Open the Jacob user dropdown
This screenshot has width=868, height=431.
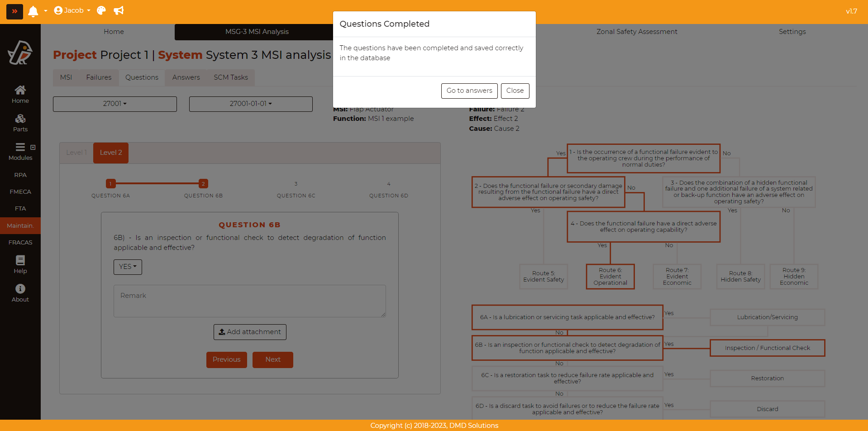point(72,10)
